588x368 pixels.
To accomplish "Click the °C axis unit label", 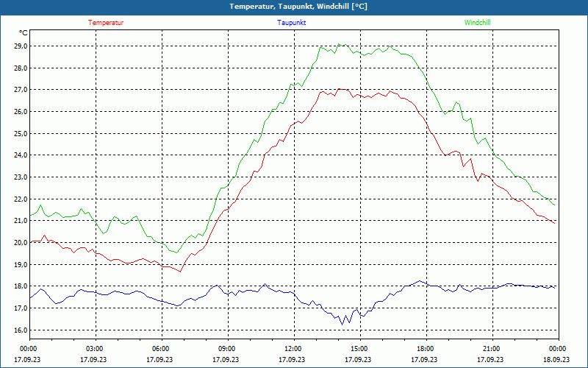I will (24, 33).
